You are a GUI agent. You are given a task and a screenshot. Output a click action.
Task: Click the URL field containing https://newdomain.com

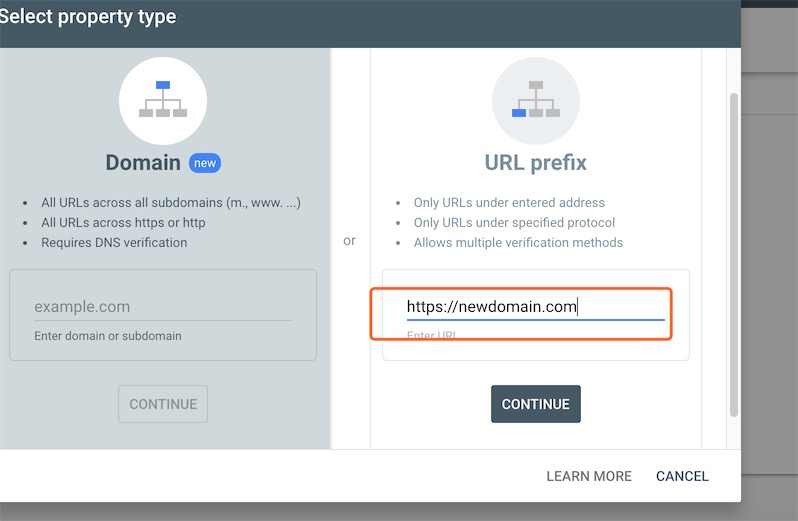coord(535,307)
